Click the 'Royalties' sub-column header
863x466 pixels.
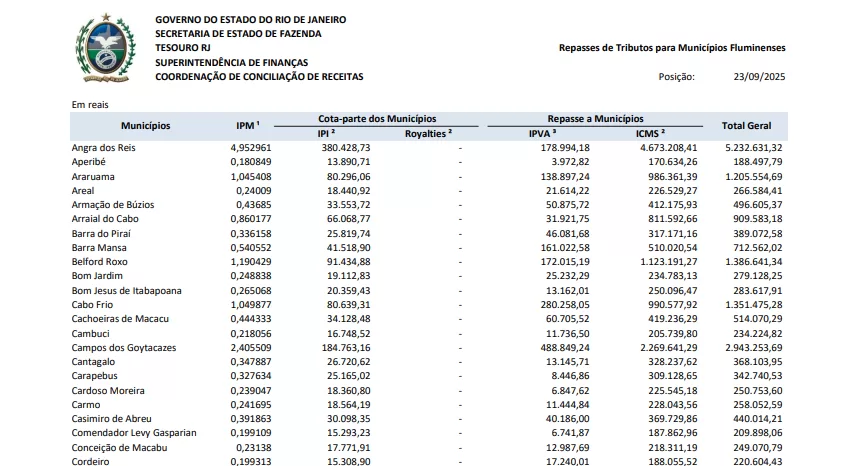tap(428, 133)
